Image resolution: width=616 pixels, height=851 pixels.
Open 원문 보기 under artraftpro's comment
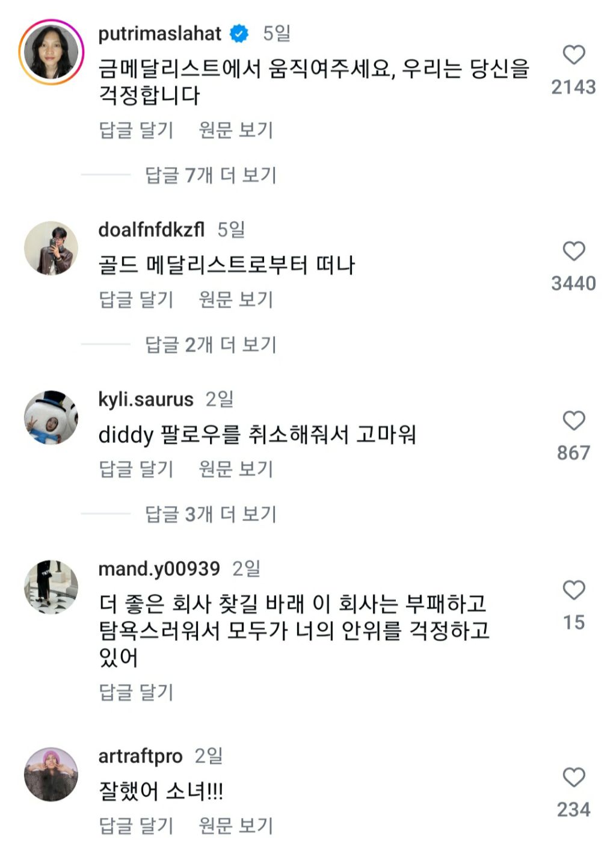[236, 826]
